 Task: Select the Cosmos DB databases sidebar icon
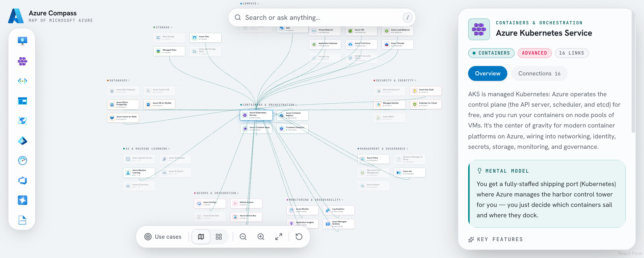23,121
